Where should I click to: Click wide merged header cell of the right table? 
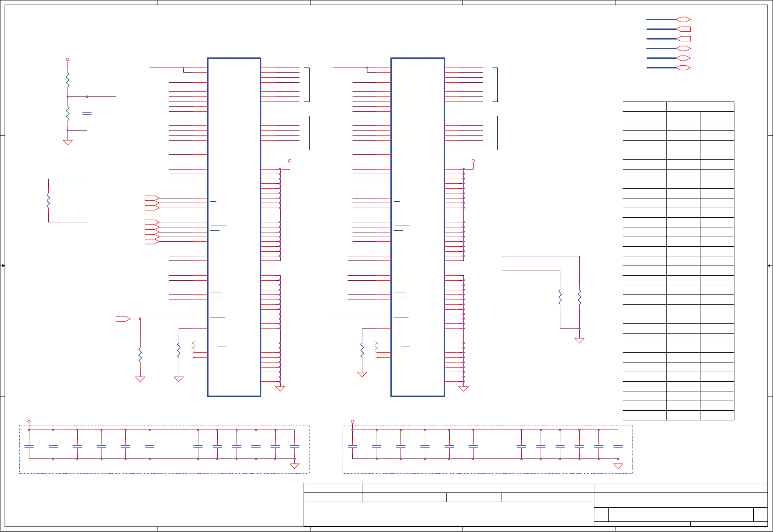tap(700, 106)
